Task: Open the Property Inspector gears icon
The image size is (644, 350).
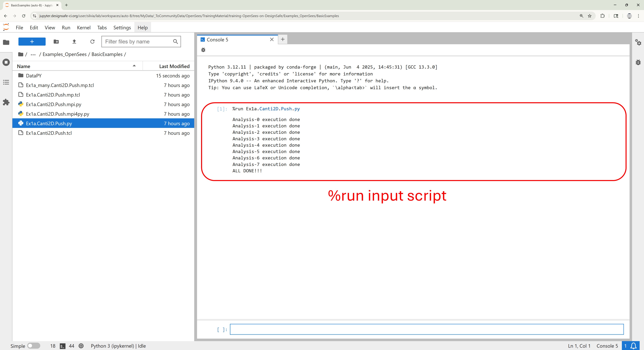Action: [x=638, y=42]
